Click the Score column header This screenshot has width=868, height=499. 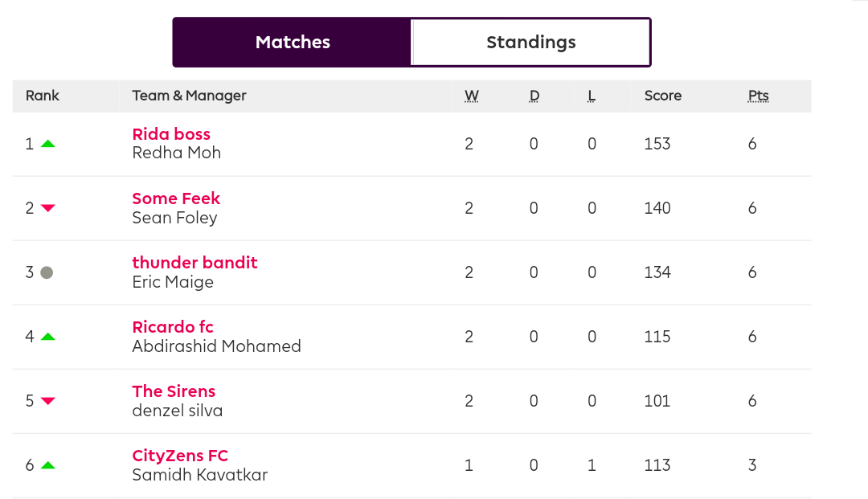click(662, 96)
